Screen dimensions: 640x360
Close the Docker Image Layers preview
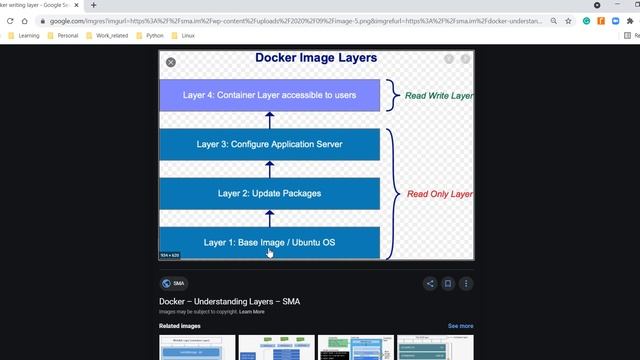[171, 62]
